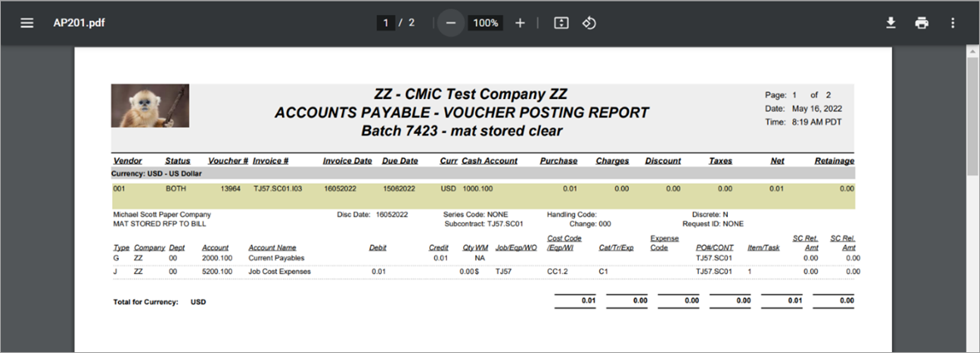
Task: Click 'Michael Scott Paper Company' vendor name
Action: [162, 215]
